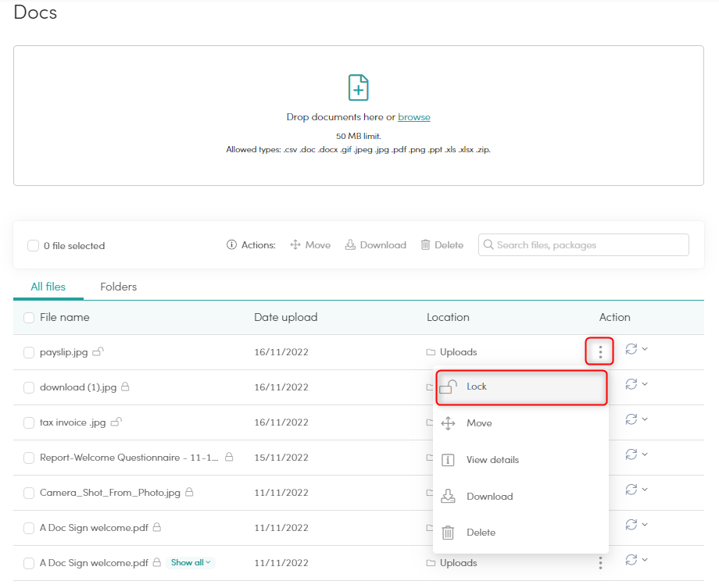The height and width of the screenshot is (588, 719).
Task: Check the box for payslip.jpg
Action: tap(29, 353)
